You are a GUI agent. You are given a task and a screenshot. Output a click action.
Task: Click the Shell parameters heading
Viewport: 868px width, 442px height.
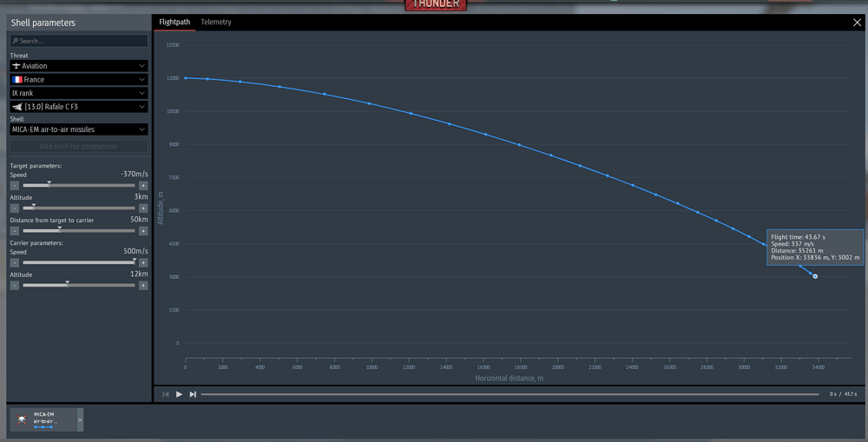point(43,23)
